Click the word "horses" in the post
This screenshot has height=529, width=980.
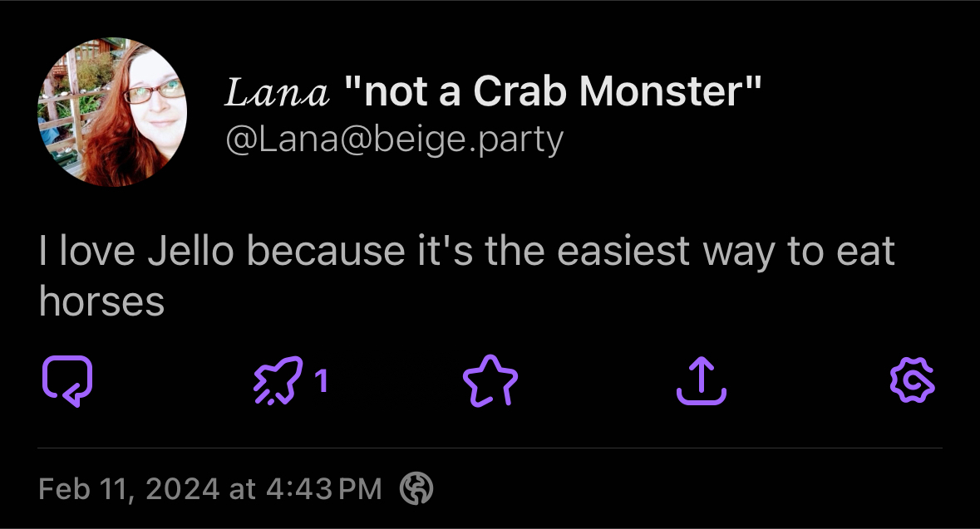101,301
